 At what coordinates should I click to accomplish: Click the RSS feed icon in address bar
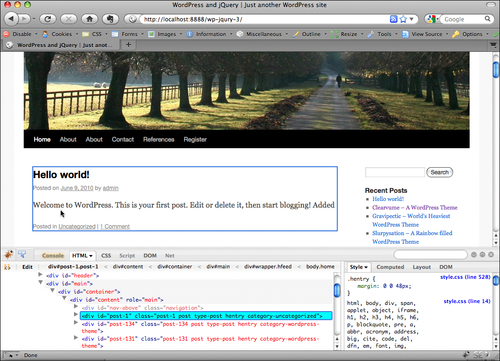pyautogui.click(x=394, y=19)
